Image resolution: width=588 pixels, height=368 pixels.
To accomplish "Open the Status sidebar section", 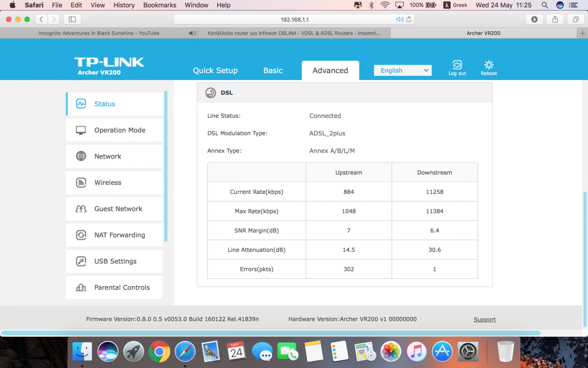I will point(115,104).
